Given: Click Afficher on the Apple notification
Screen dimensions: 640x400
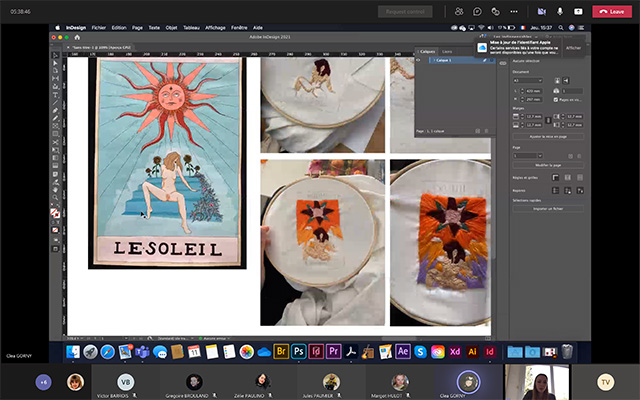Looking at the screenshot, I should (573, 48).
